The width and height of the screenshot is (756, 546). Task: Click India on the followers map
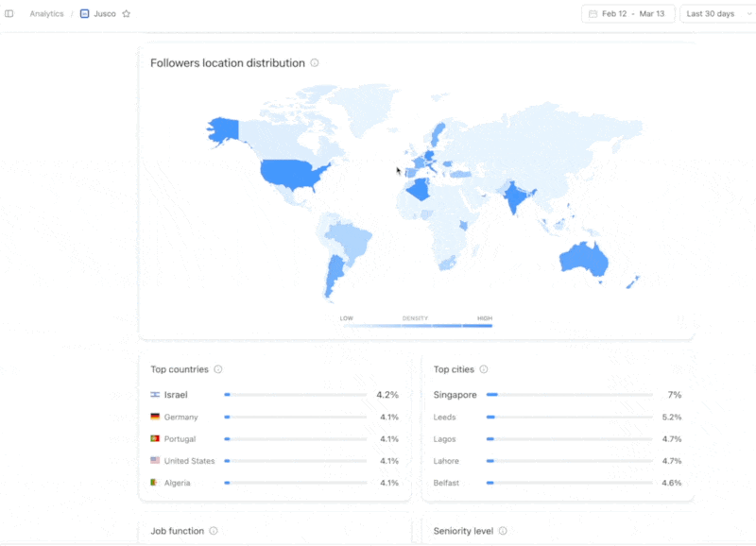click(515, 198)
